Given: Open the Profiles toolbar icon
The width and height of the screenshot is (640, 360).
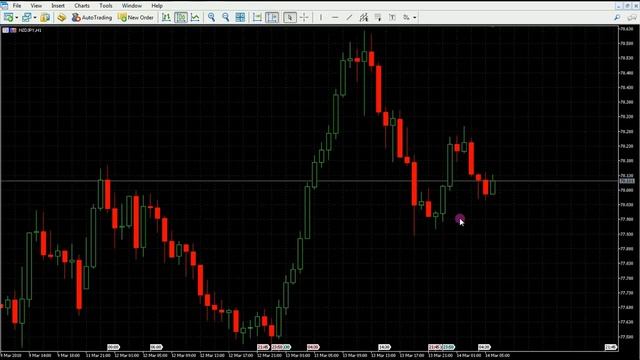Looking at the screenshot, I should 27,17.
